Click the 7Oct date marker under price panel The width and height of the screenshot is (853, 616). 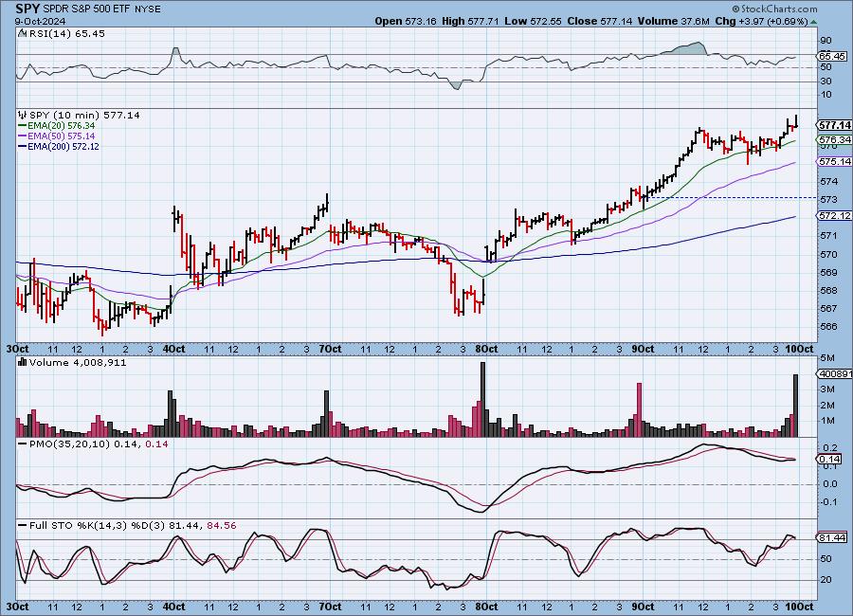coord(330,349)
